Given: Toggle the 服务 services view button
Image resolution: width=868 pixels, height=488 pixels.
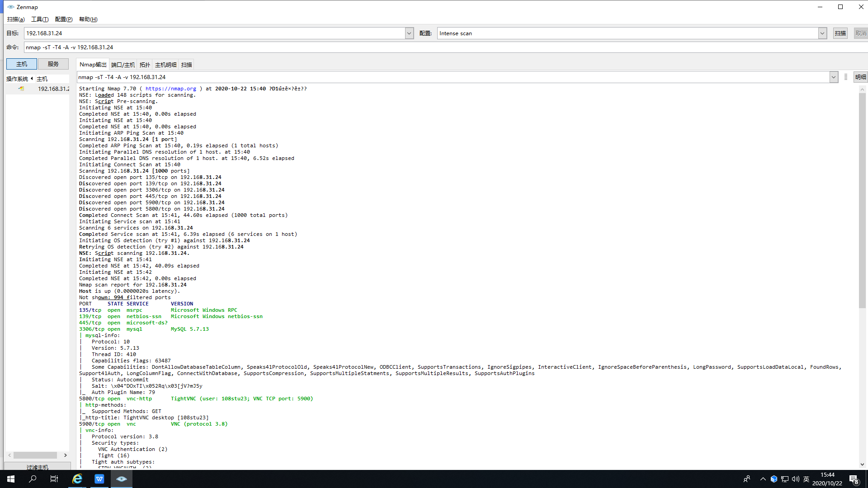Looking at the screenshot, I should (x=53, y=64).
